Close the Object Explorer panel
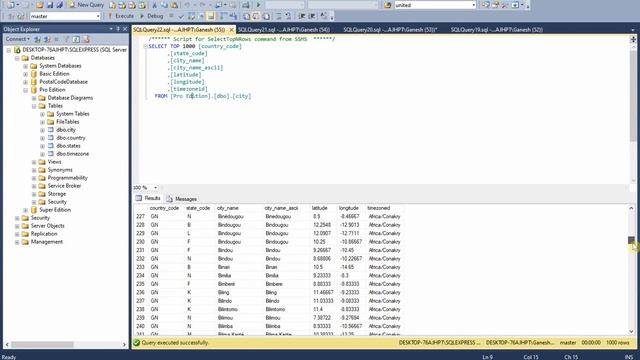The height and width of the screenshot is (360, 640). pyautogui.click(x=125, y=29)
